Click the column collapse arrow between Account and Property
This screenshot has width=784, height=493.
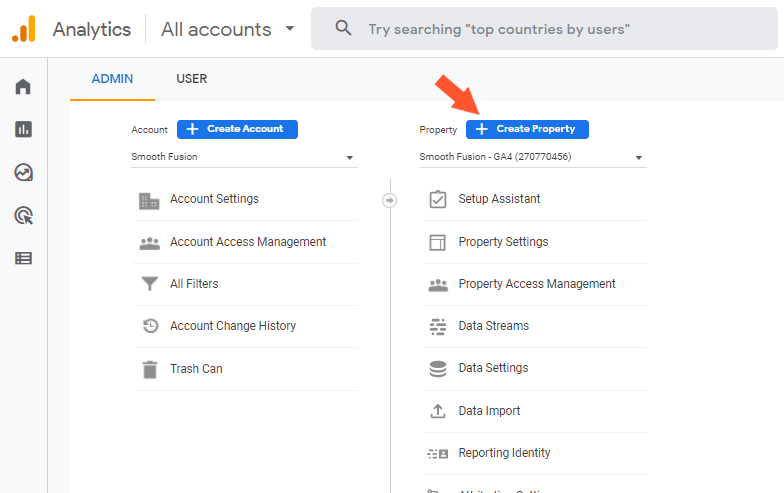(x=390, y=200)
